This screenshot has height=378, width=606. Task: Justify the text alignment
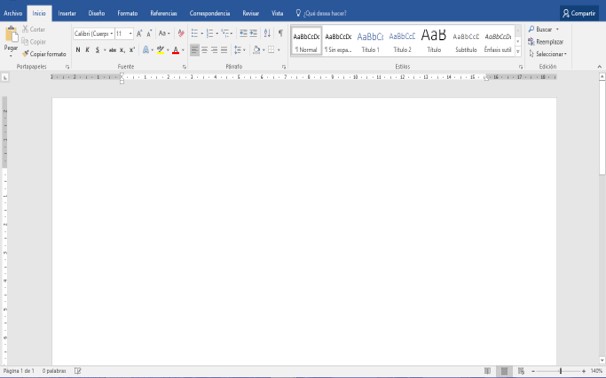point(224,50)
